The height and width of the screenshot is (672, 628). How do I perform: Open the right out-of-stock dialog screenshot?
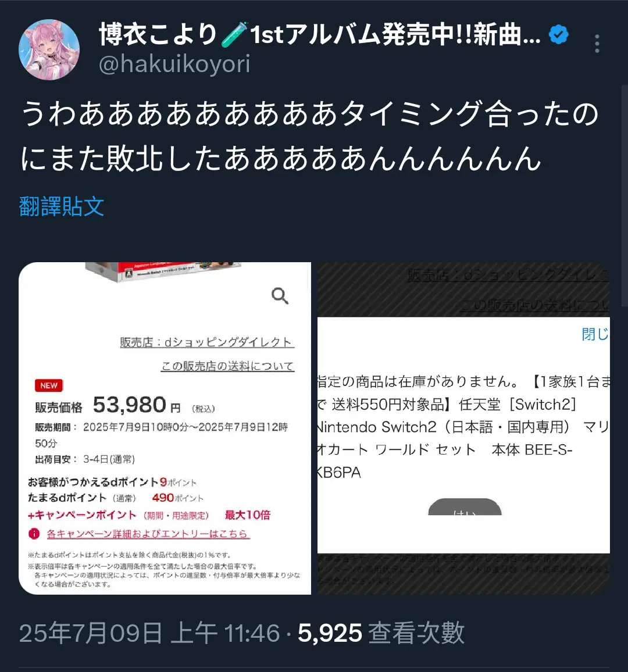[463, 428]
